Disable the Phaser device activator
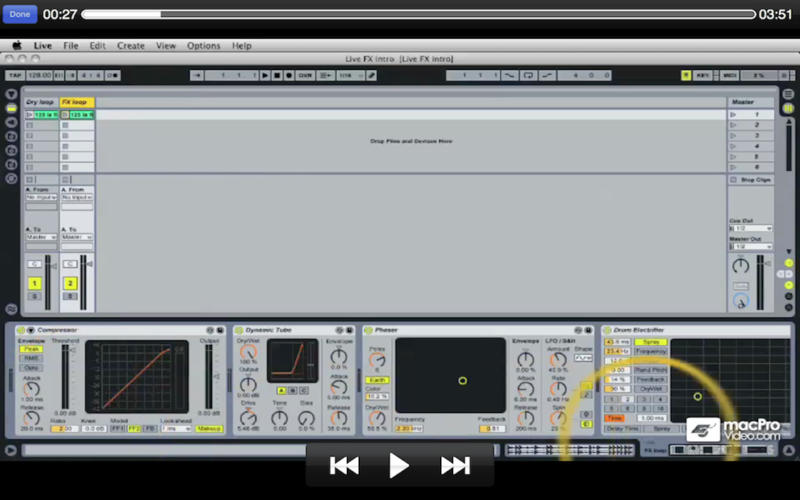The image size is (800, 500). [369, 330]
